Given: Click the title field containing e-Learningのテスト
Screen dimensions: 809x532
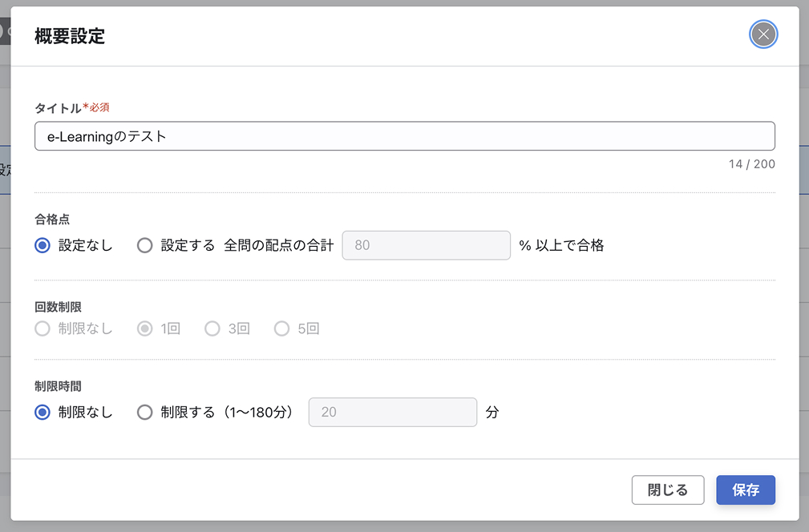Looking at the screenshot, I should (404, 135).
